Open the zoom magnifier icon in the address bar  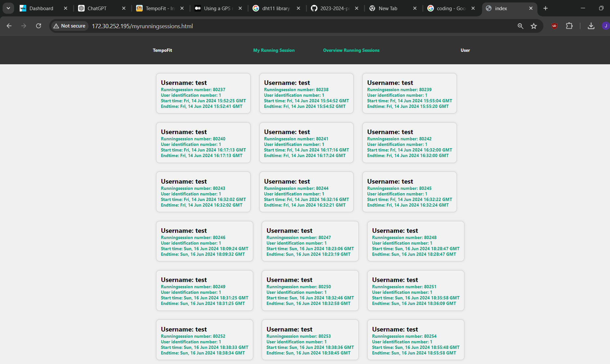[520, 26]
